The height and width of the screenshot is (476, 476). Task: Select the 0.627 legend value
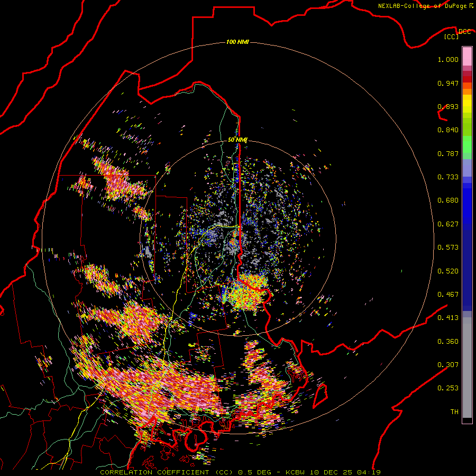tap(448, 224)
